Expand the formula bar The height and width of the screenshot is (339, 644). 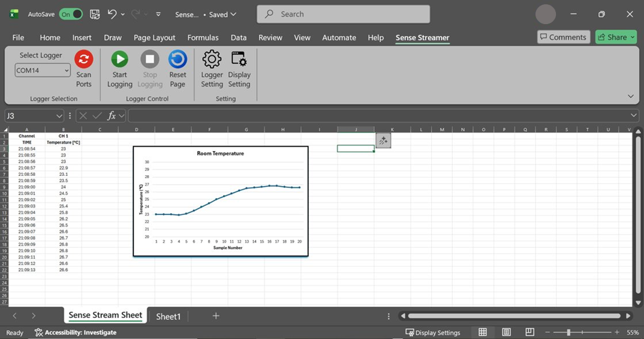[x=634, y=116]
